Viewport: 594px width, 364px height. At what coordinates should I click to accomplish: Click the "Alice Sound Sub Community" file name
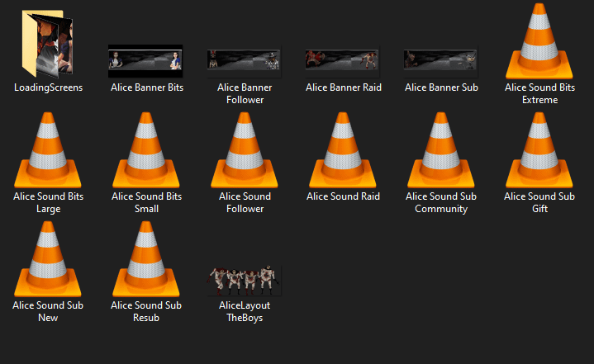click(x=441, y=202)
